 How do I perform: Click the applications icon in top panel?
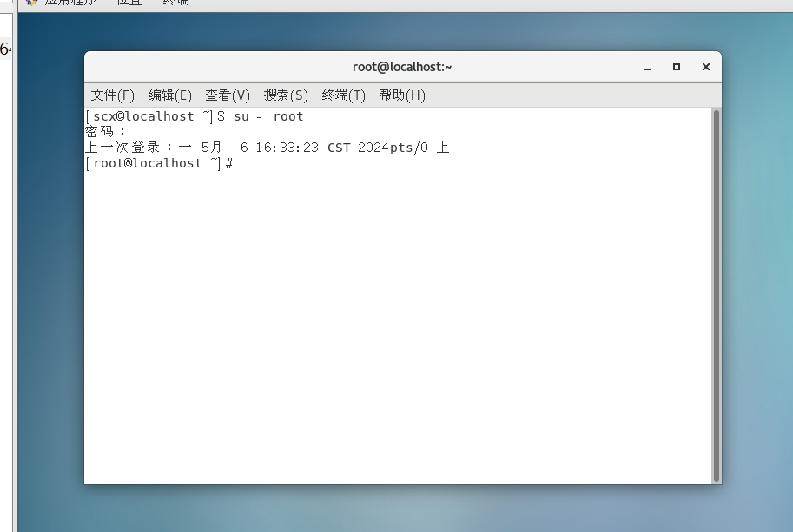point(32,3)
